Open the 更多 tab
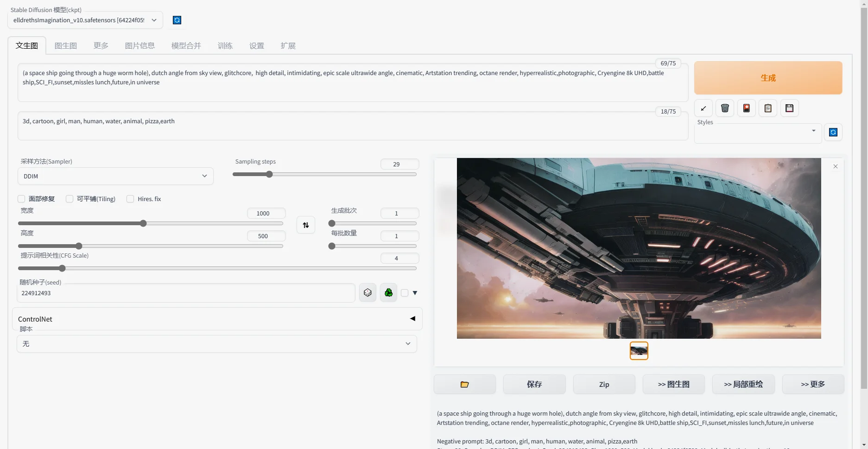This screenshot has height=449, width=868. [x=101, y=45]
